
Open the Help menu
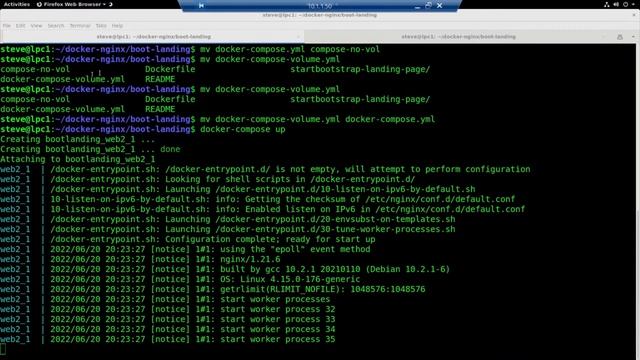[x=118, y=26]
